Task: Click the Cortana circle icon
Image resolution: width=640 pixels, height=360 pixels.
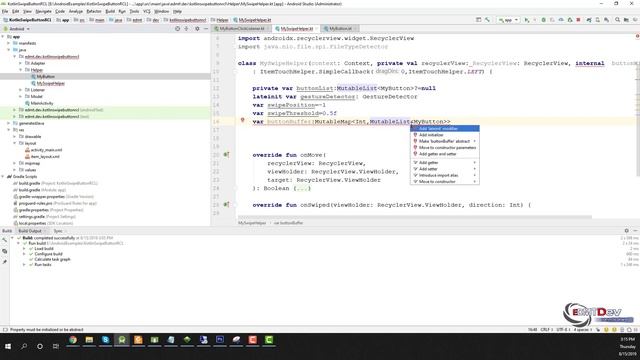Action: 40,347
